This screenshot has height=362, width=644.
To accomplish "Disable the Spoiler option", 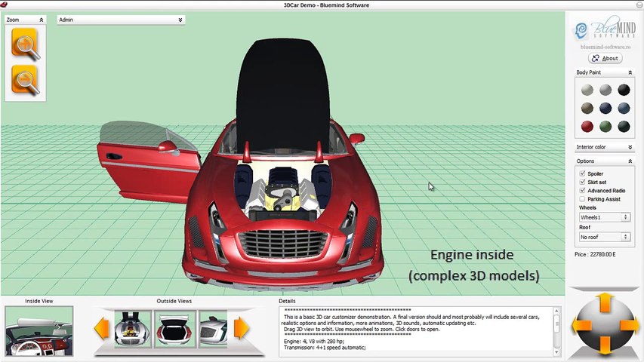I will pyautogui.click(x=582, y=173).
